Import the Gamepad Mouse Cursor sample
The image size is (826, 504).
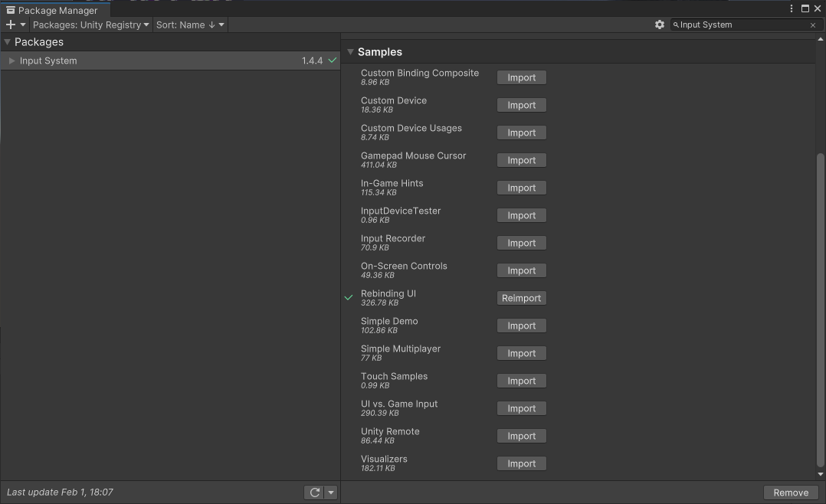(522, 160)
